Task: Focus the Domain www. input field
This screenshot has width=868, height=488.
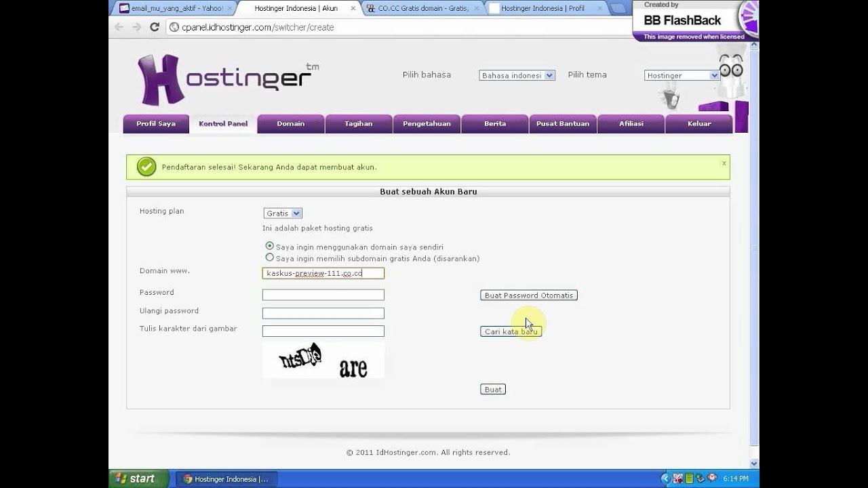Action: (x=323, y=273)
